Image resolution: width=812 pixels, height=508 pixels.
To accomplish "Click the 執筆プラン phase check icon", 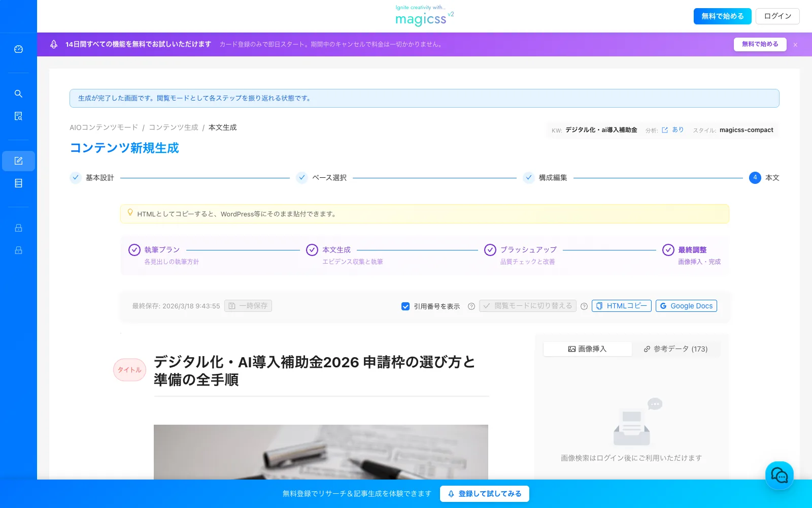I will pyautogui.click(x=134, y=250).
